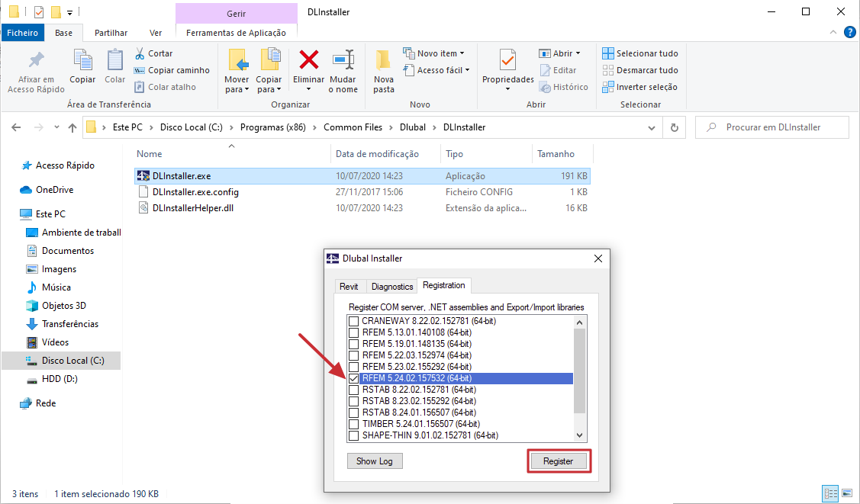
Task: Click Disco Local (C:) in breadcrumb
Action: coord(192,127)
